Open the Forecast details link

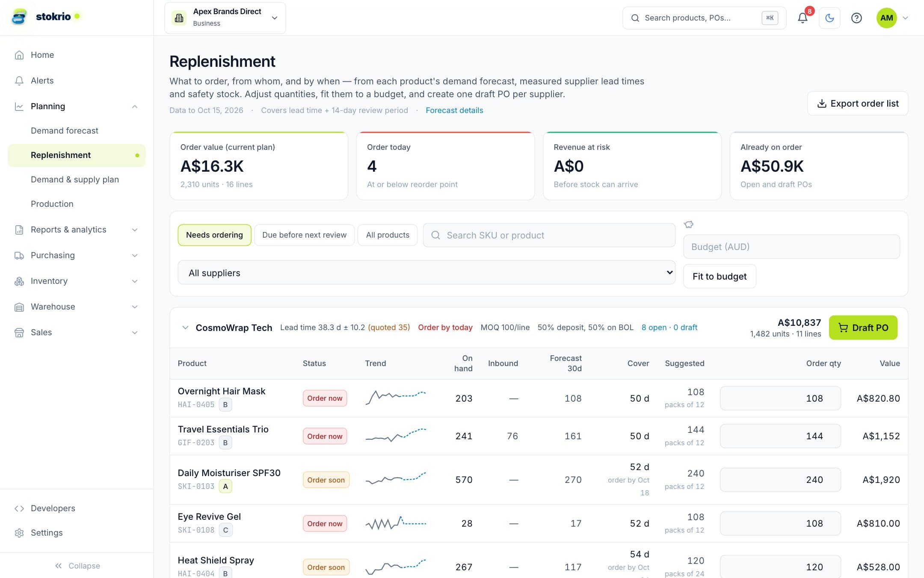point(454,110)
